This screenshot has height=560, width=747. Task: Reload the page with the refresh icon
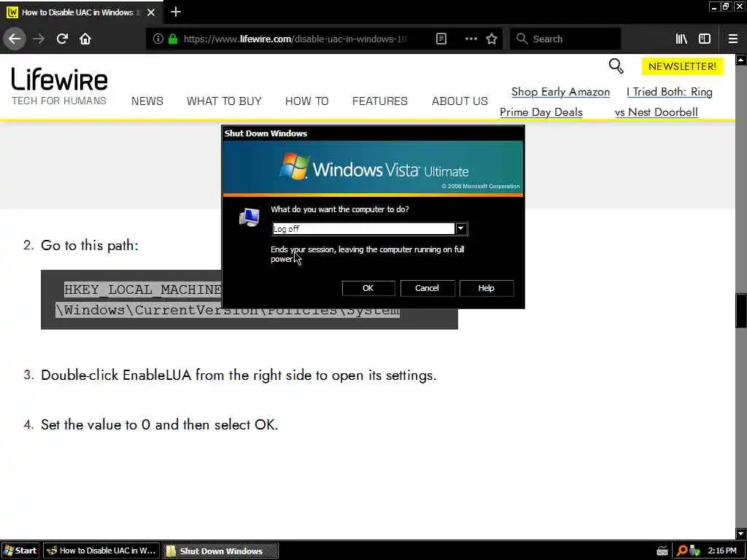(62, 39)
